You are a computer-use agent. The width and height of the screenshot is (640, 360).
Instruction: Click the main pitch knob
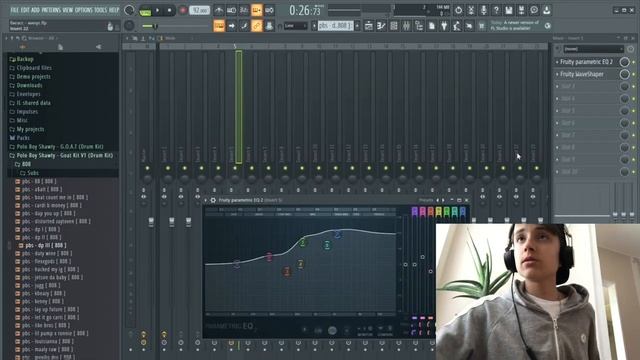click(129, 26)
